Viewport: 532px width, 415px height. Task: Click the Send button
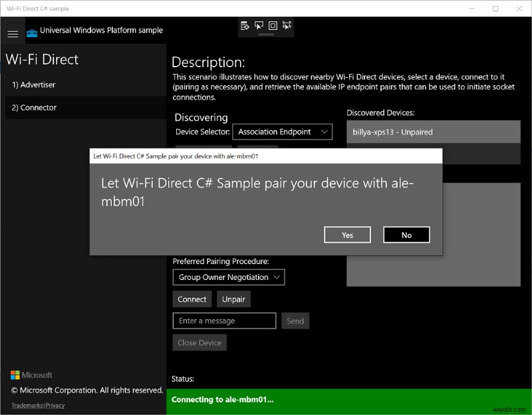point(295,321)
